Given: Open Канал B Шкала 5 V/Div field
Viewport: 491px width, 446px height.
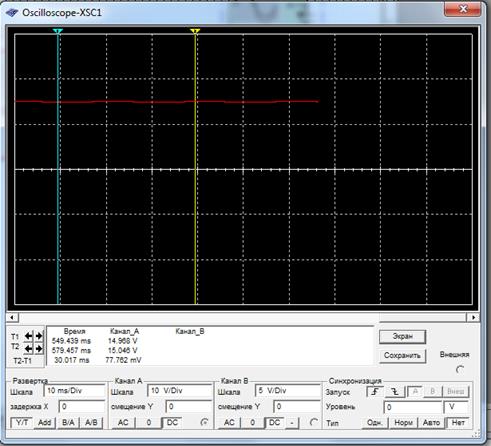Looking at the screenshot, I should [x=287, y=391].
